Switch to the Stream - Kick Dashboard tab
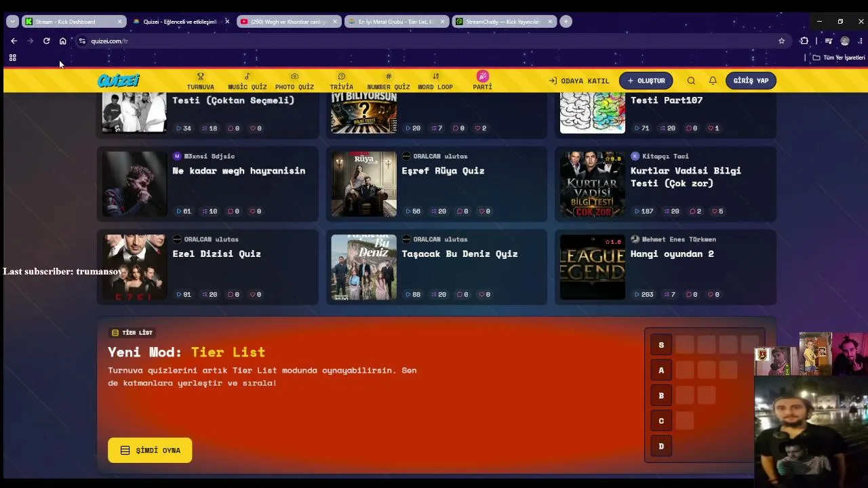Screen dimensions: 868x488 tap(73, 22)
